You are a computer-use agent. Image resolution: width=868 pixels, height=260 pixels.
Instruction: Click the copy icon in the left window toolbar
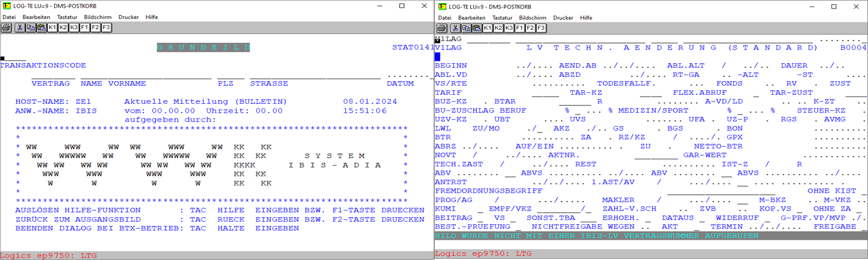30,28
